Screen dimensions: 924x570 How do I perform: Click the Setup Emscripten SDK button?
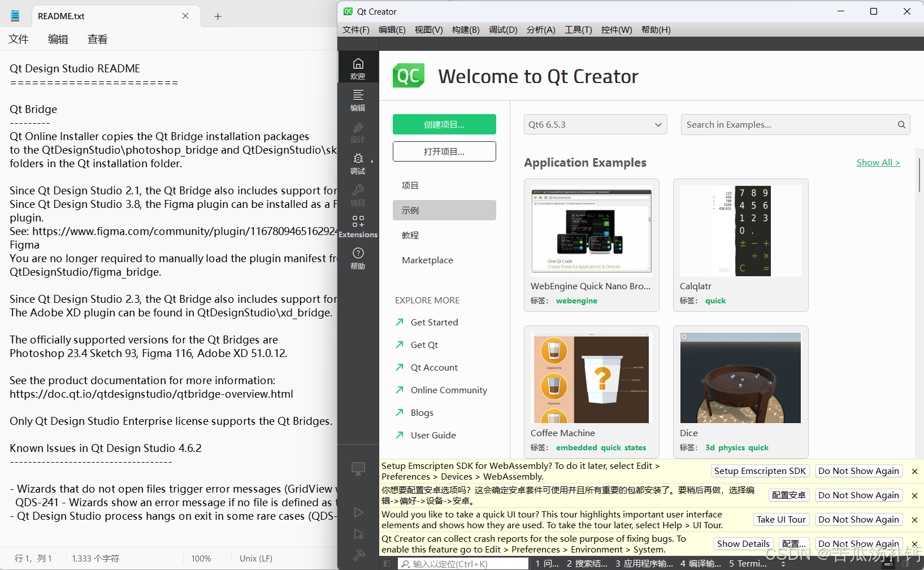pos(760,471)
